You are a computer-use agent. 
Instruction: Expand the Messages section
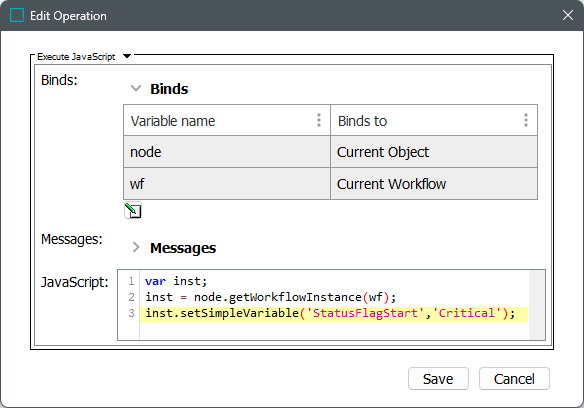coord(136,247)
